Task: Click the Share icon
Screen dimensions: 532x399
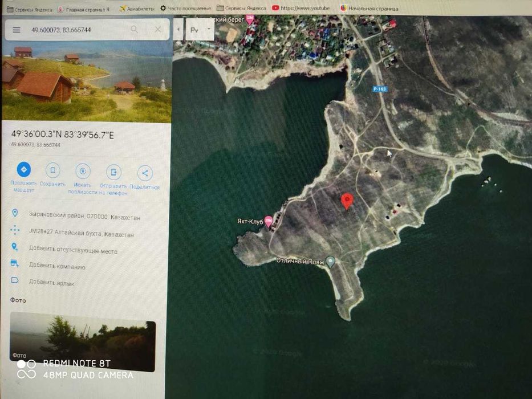Action: point(145,173)
